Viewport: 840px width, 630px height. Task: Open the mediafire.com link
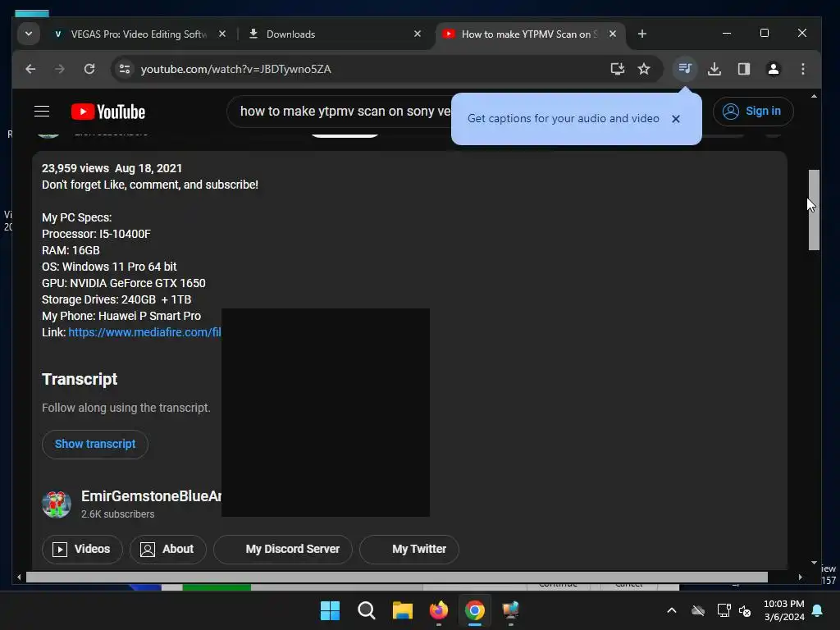(x=144, y=332)
